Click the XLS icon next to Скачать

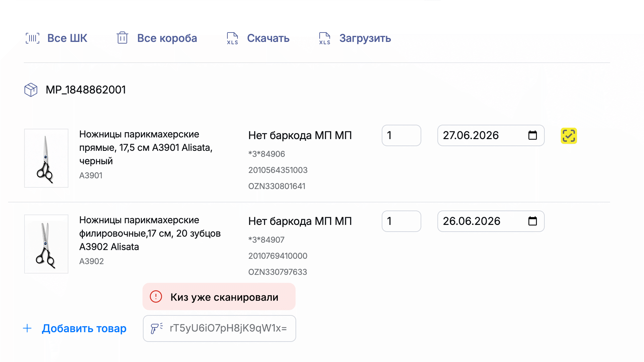pyautogui.click(x=232, y=38)
